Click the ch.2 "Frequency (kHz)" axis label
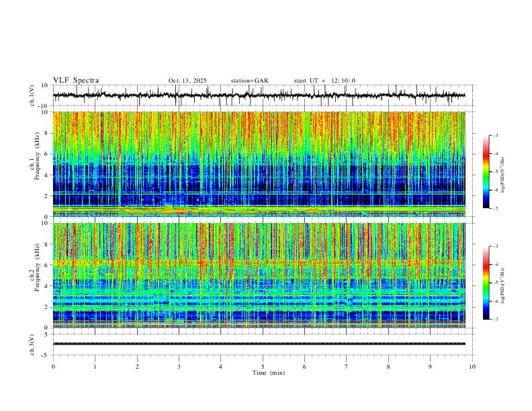This screenshot has width=532, height=411. (37, 267)
